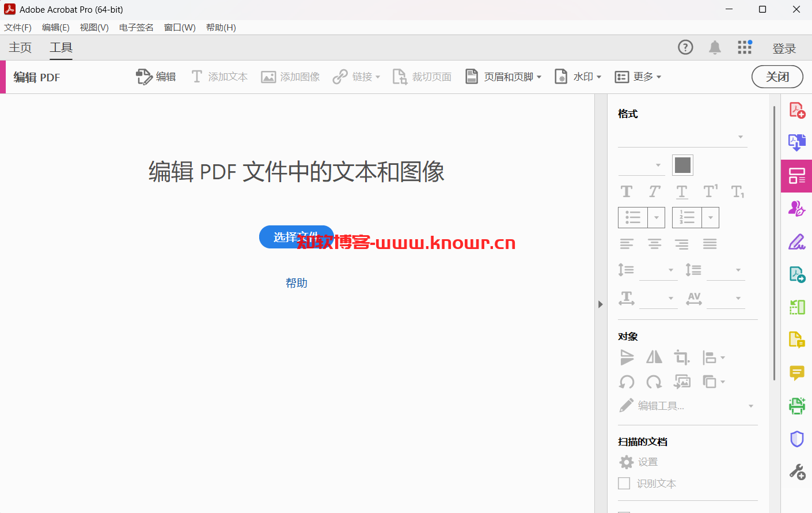Open the Protect shield sidebar tool
This screenshot has height=513, width=812.
click(x=797, y=439)
